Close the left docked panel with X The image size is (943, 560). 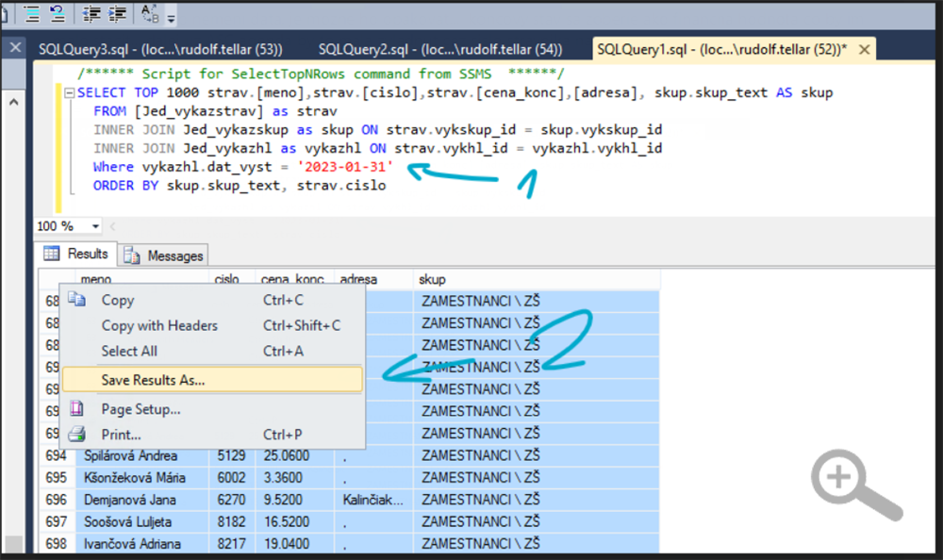coord(16,47)
